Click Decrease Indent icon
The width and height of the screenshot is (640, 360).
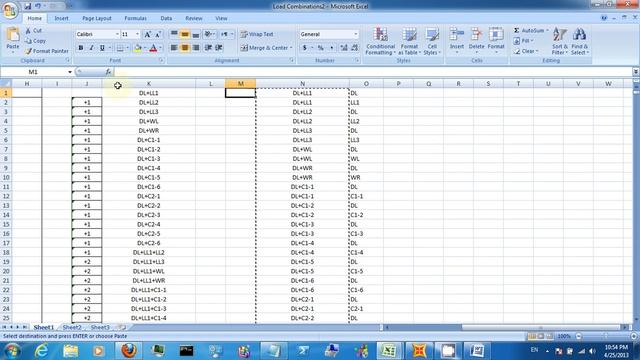click(x=209, y=48)
